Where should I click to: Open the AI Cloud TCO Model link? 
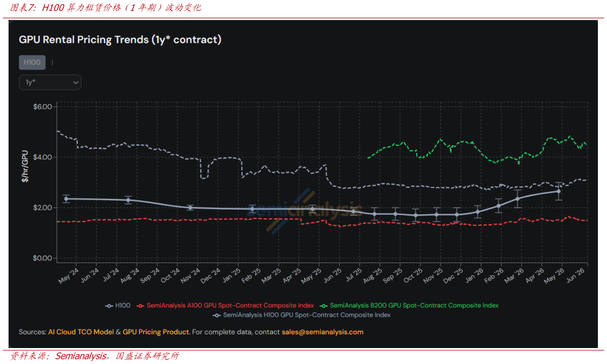pyautogui.click(x=81, y=332)
